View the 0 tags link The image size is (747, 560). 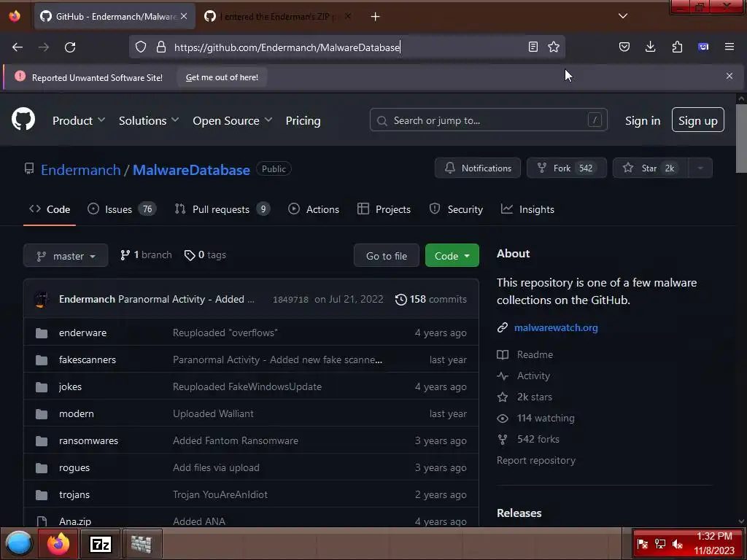tap(205, 255)
